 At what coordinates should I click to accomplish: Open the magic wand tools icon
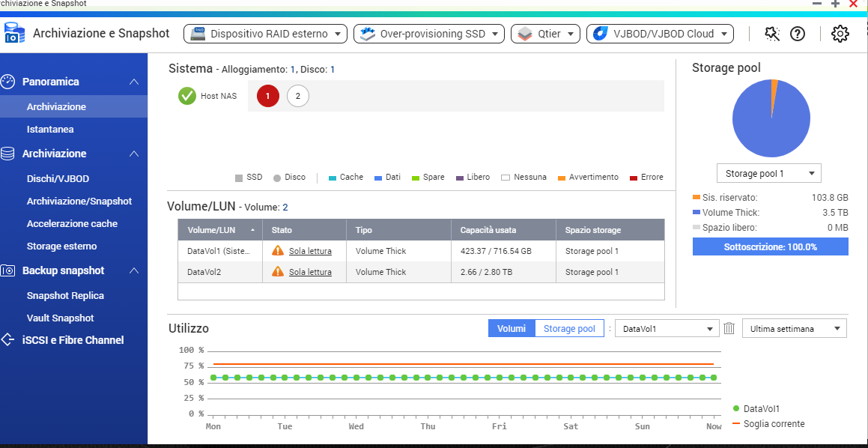tap(771, 34)
